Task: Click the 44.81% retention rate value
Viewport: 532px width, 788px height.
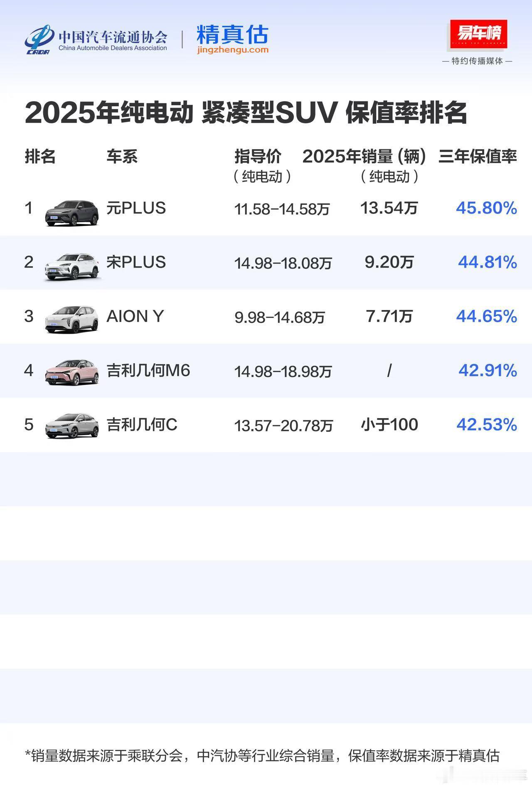Action: (488, 262)
